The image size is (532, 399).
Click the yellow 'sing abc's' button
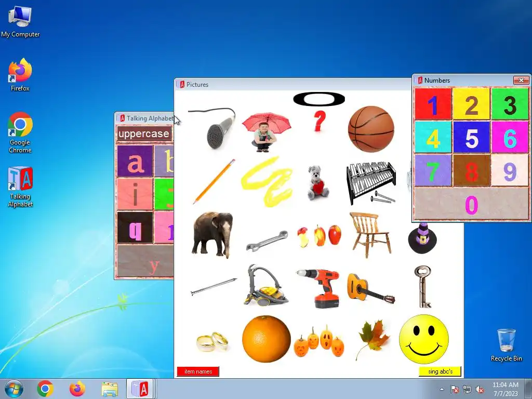click(x=440, y=371)
